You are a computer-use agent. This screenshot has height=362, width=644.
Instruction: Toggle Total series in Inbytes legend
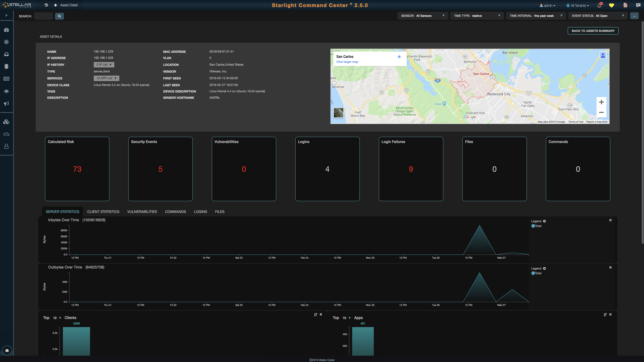(x=536, y=226)
